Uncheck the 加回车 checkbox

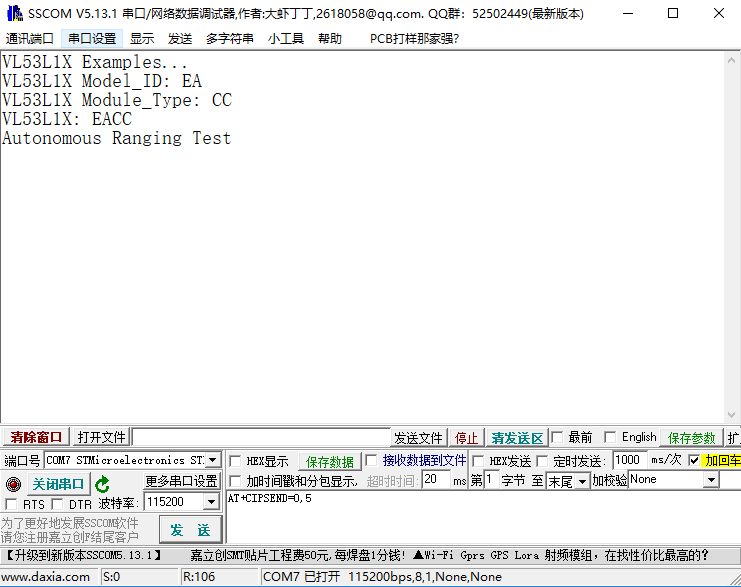(694, 460)
